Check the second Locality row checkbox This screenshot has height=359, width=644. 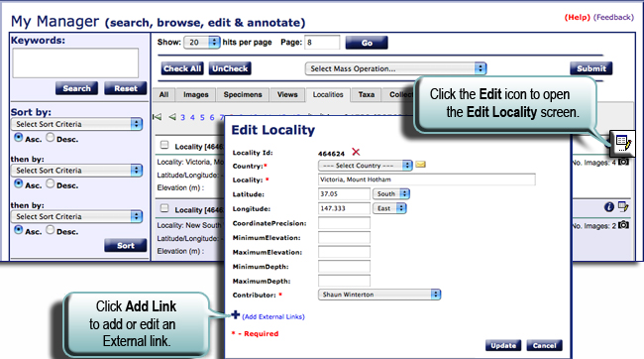[164, 208]
